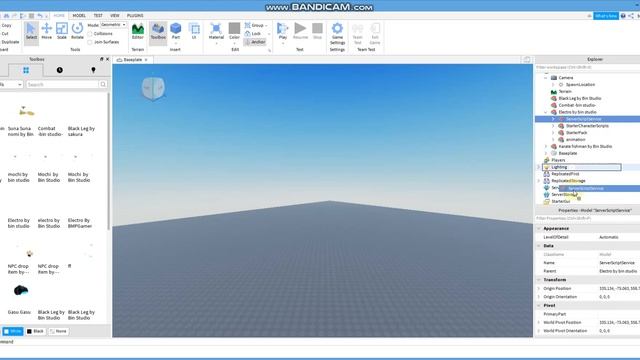This screenshot has height=360, width=640.
Task: Insert a new Part
Action: [176, 31]
